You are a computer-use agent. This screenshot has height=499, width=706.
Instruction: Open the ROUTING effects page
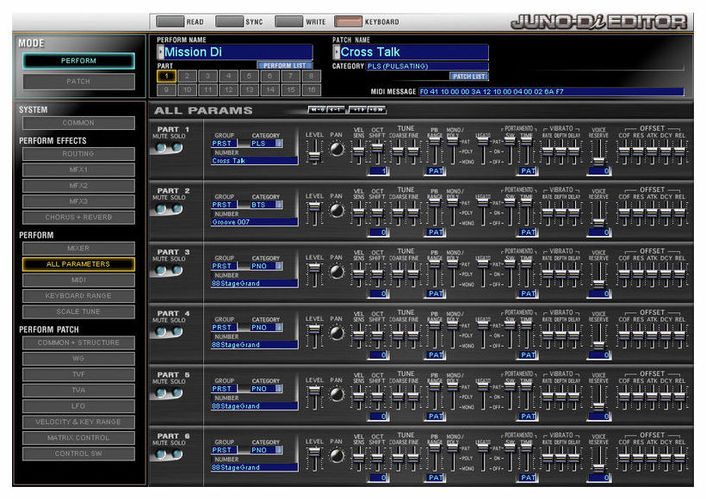[x=78, y=154]
